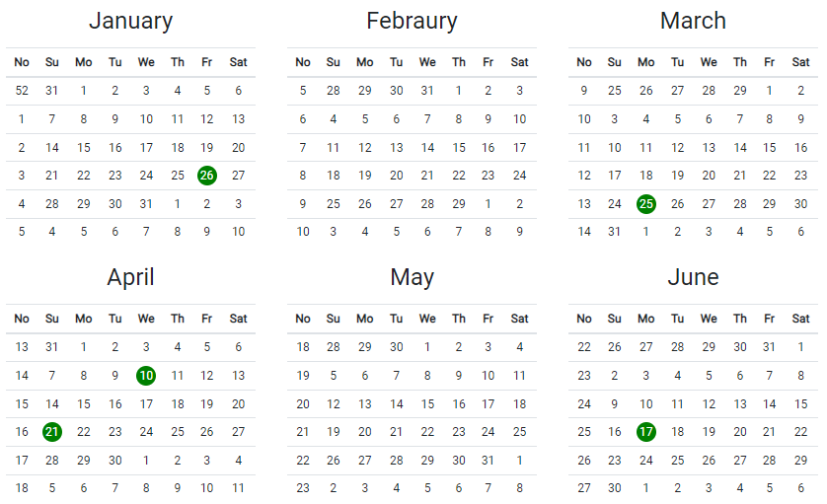This screenshot has height=504, width=827.
Task: Select the green-circled March 25 date
Action: [646, 204]
